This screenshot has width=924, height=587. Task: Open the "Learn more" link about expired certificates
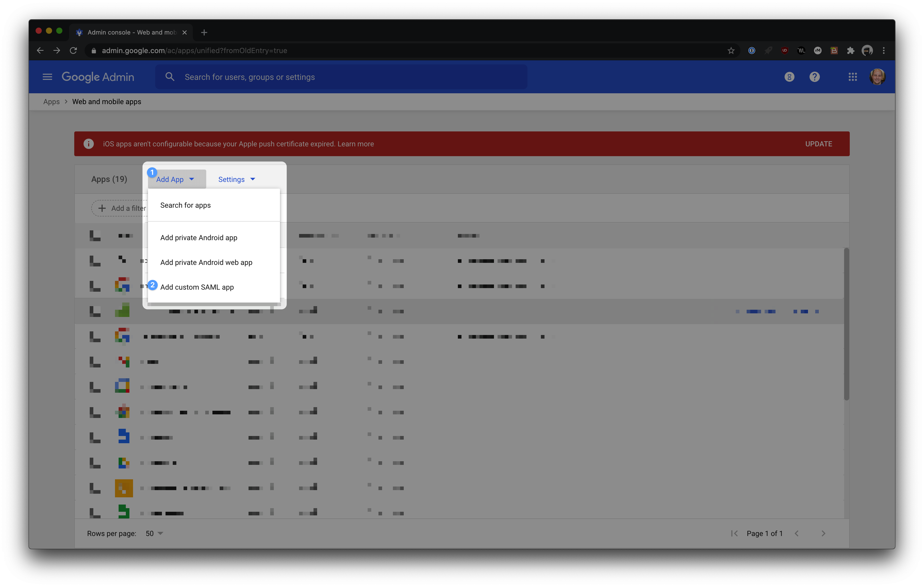(x=355, y=144)
